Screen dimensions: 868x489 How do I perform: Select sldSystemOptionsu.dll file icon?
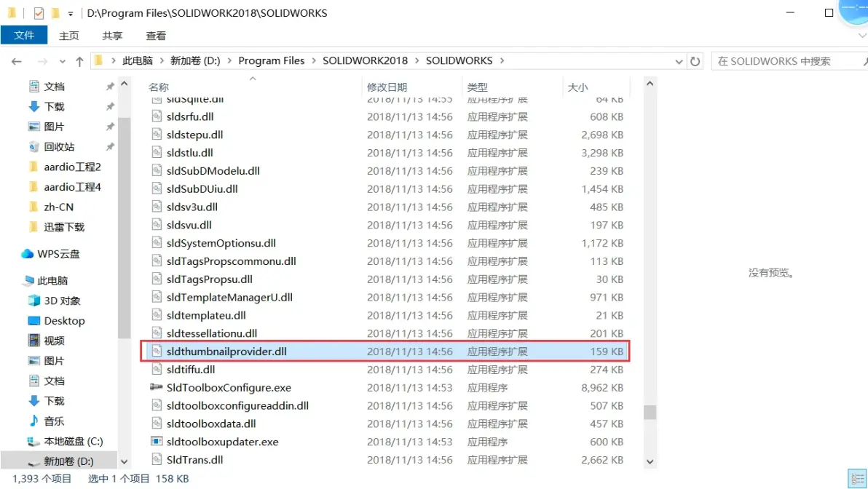tap(157, 243)
